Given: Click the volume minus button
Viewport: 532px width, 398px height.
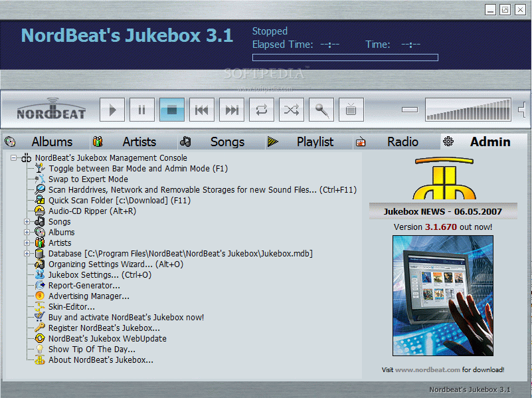Looking at the screenshot, I should click(410, 110).
